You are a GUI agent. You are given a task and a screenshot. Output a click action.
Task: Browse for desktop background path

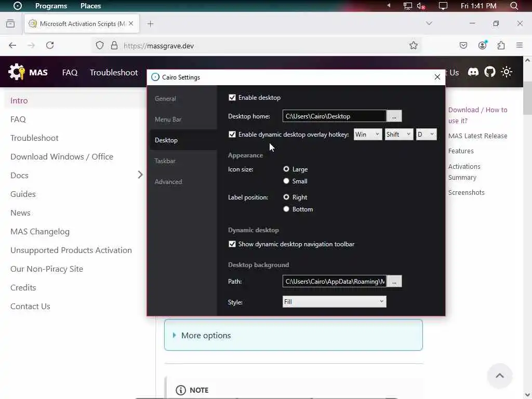(394, 281)
